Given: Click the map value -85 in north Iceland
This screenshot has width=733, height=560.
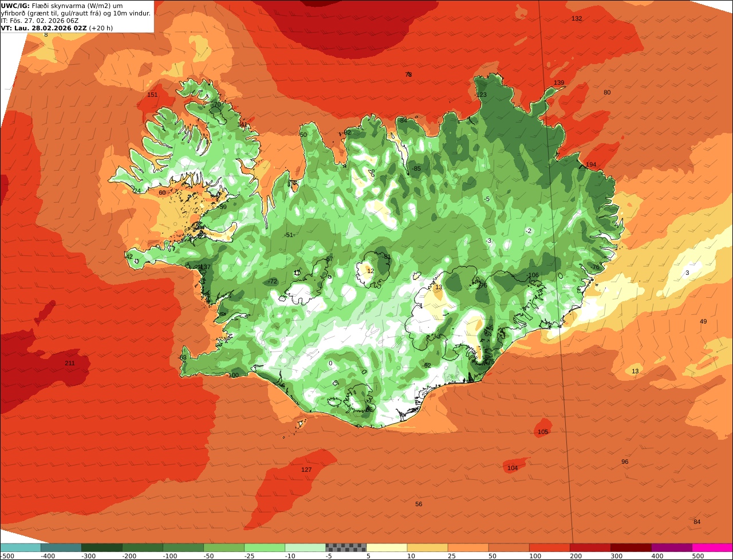Looking at the screenshot, I should tap(416, 169).
